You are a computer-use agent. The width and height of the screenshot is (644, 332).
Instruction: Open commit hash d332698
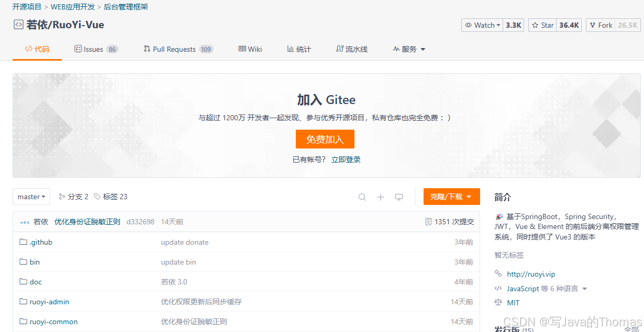[140, 222]
